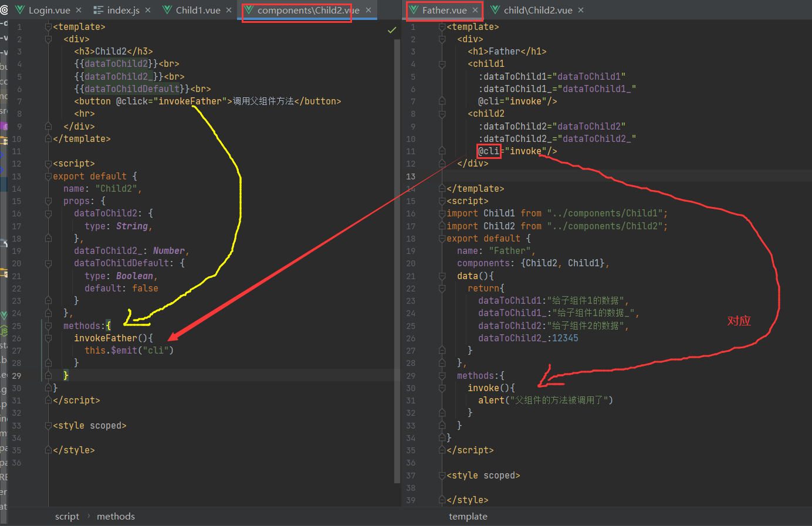Fold the <style scoped> block in Child2.vue

(49, 426)
